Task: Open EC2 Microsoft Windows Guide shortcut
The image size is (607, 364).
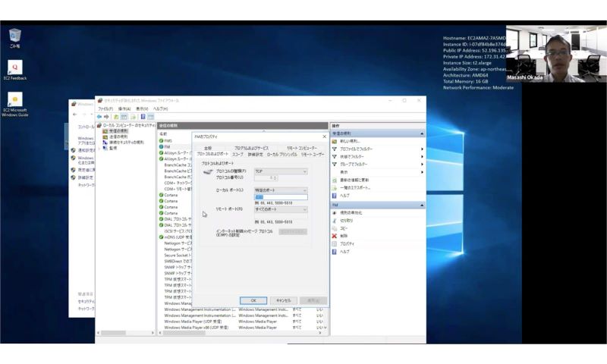Action: click(x=14, y=104)
